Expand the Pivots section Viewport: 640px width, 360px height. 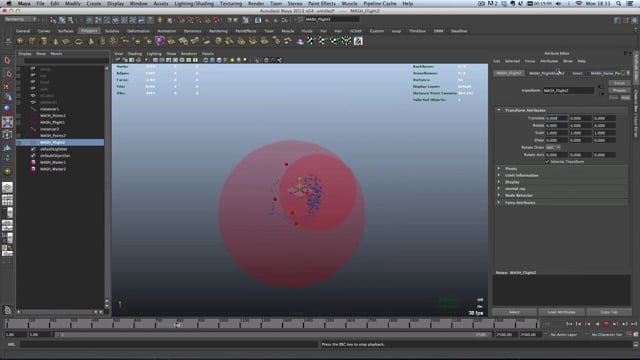click(499, 169)
